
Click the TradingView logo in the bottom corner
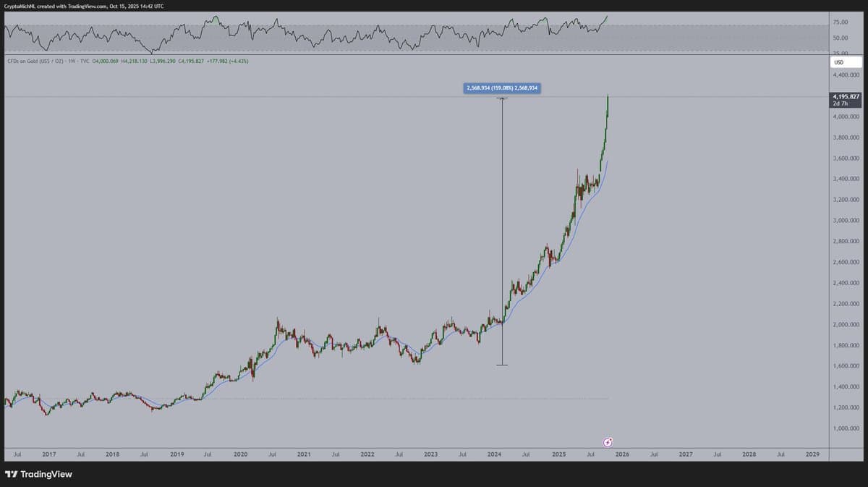(40, 474)
